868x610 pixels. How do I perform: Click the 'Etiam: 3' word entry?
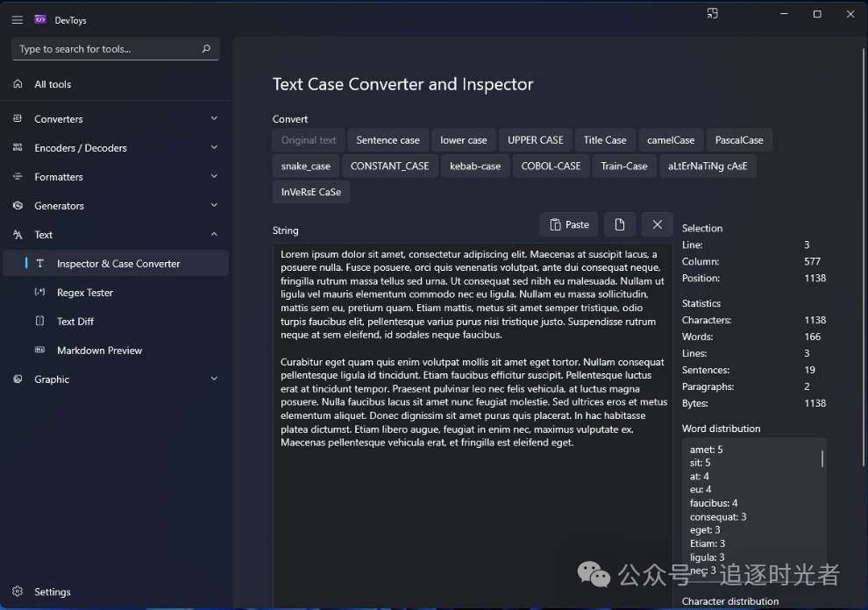(708, 543)
